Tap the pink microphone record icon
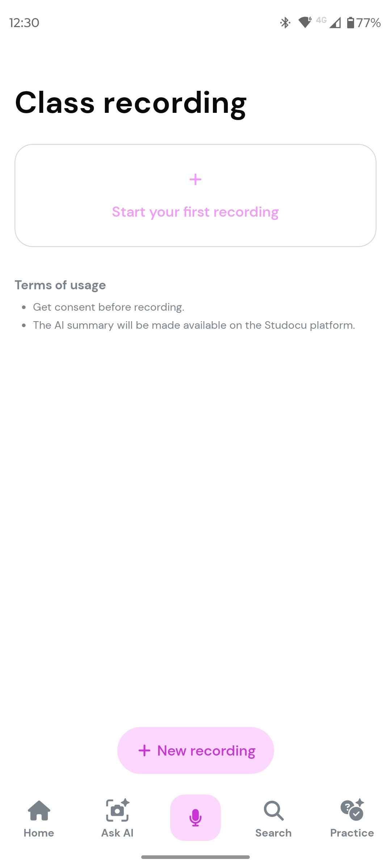Screen dimensions: 391x868 pyautogui.click(x=195, y=817)
